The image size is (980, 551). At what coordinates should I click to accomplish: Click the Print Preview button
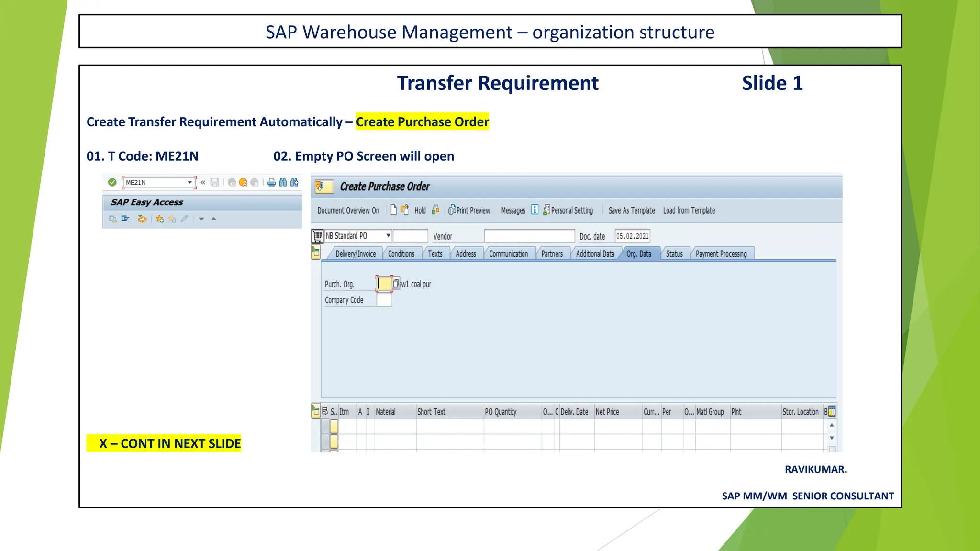(469, 210)
